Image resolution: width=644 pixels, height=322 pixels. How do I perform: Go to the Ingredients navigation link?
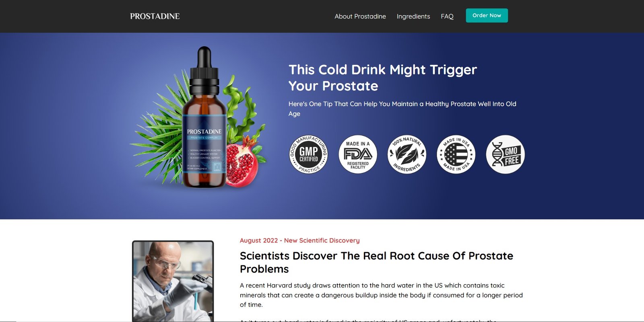click(413, 16)
